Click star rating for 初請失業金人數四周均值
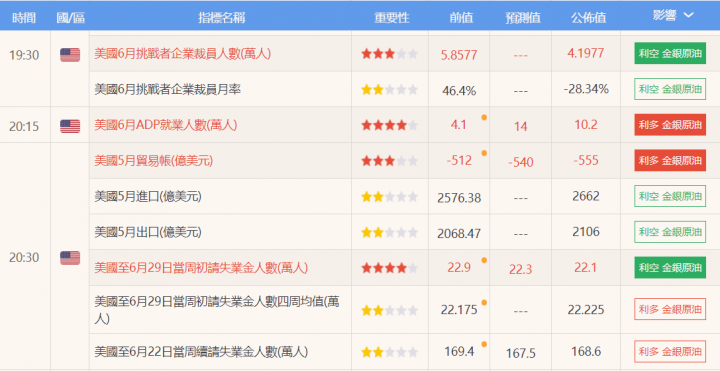 point(389,310)
